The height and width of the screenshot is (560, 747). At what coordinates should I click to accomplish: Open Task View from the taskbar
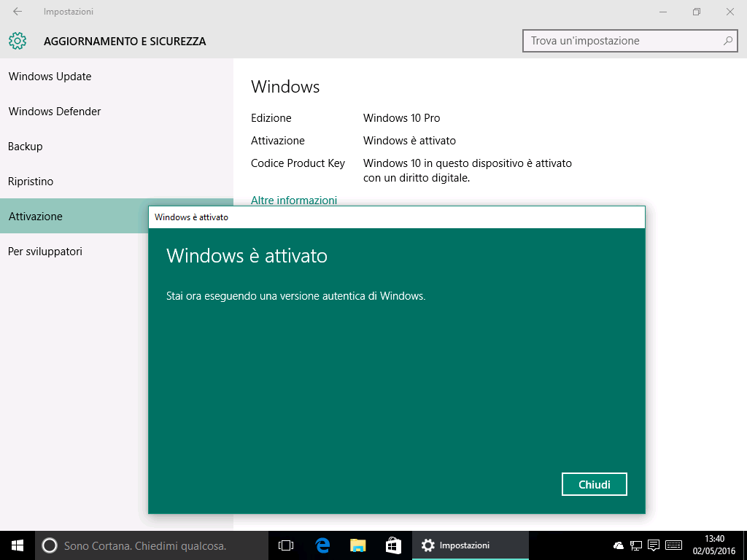[x=286, y=545]
